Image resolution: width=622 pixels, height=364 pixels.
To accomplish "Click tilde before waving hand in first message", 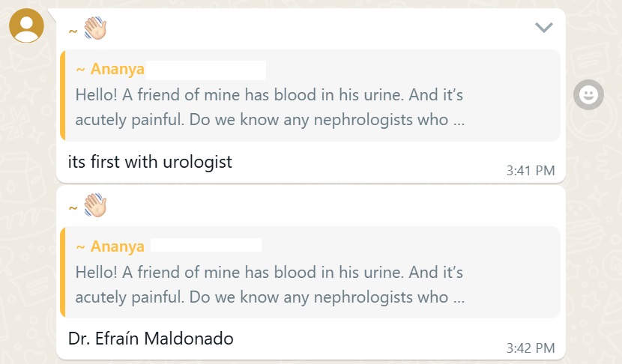I will (x=73, y=31).
